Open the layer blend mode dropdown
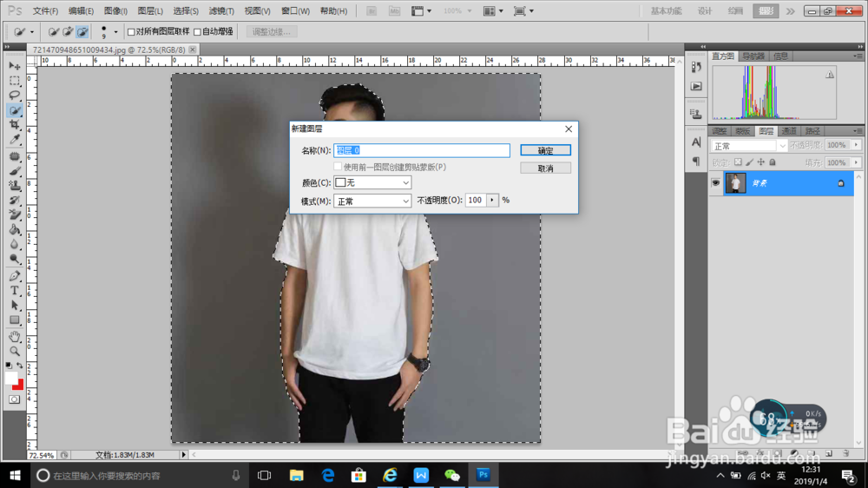The width and height of the screenshot is (868, 488). coord(748,146)
